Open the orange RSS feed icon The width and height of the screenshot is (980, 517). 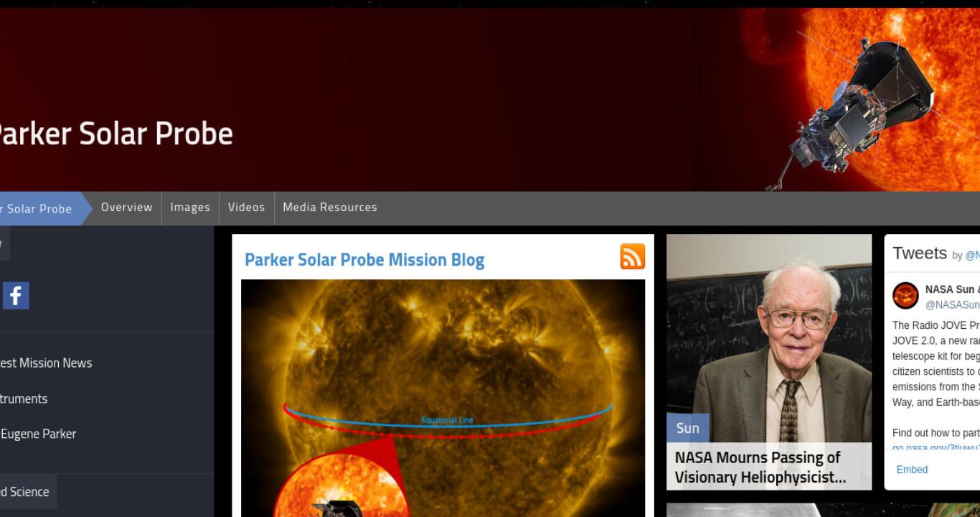pyautogui.click(x=632, y=256)
